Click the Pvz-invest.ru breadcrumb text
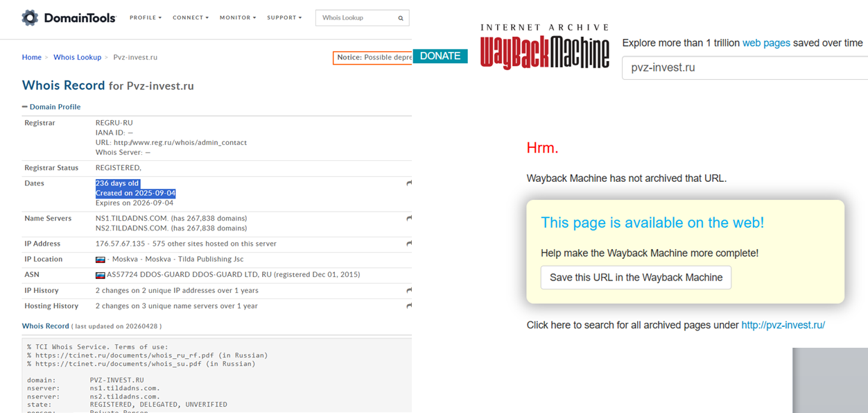The width and height of the screenshot is (868, 413). coord(135,57)
